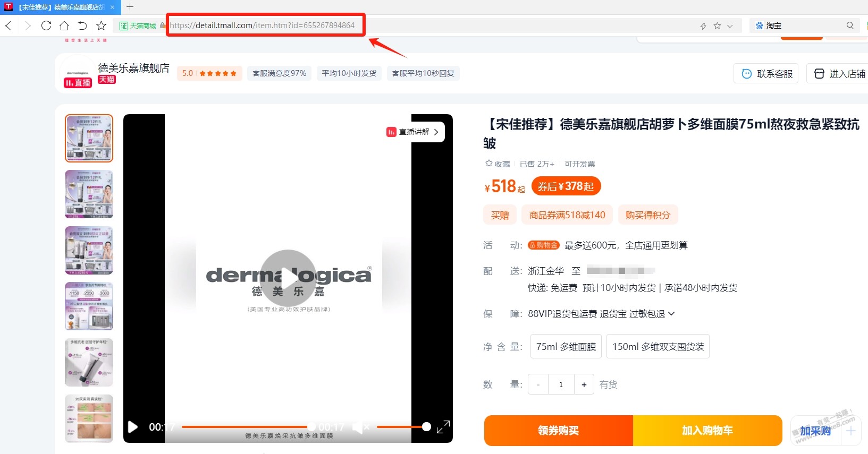Decrease the quantity with minus button

click(538, 384)
